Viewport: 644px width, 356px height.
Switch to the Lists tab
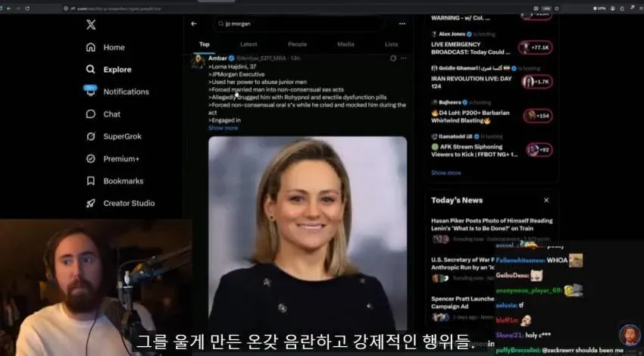[x=392, y=45]
